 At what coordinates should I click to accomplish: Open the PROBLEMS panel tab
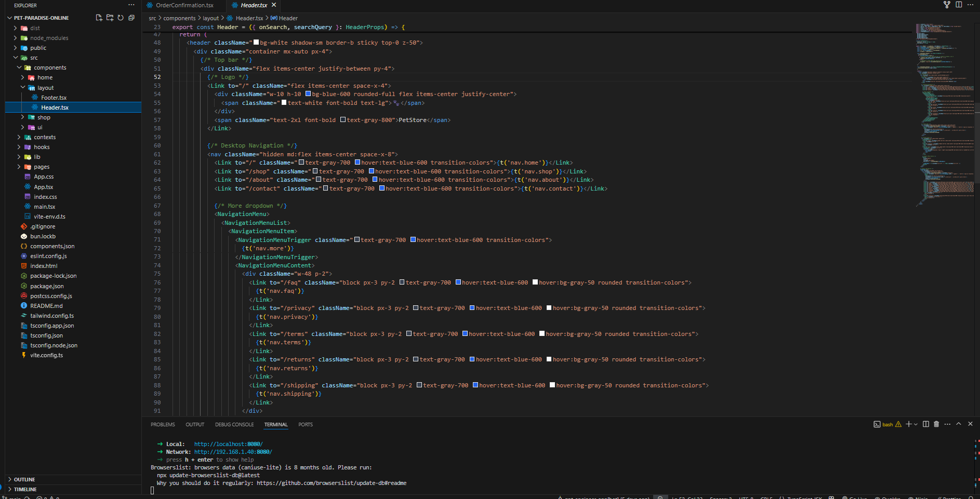point(163,425)
